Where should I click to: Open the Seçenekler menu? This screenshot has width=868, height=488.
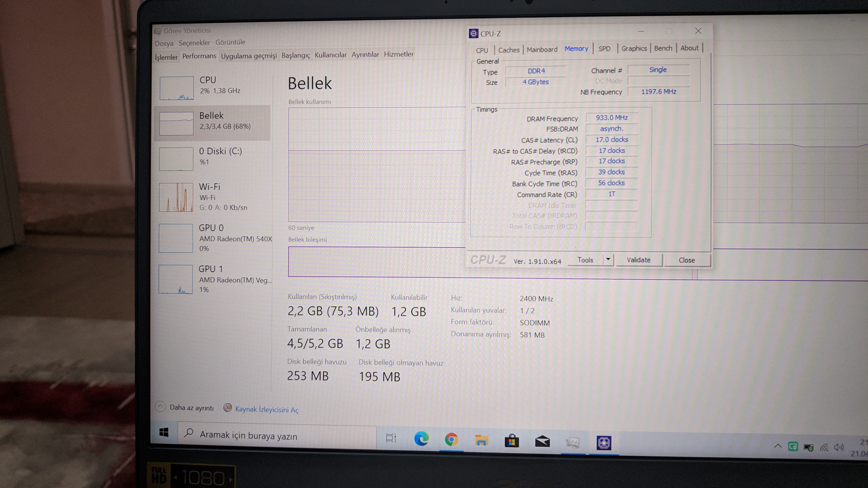[x=194, y=43]
